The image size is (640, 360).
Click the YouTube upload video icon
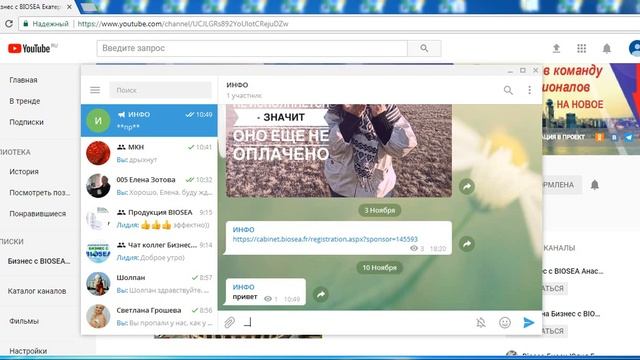tap(556, 49)
